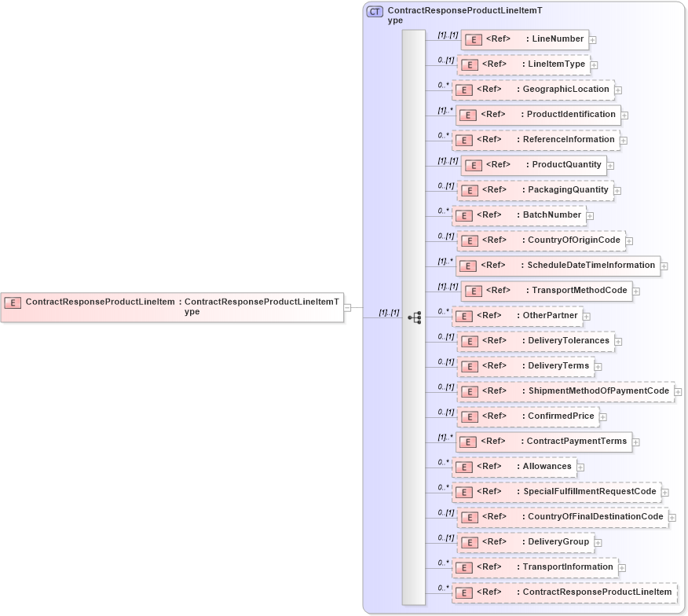
Task: Select the E icon beside Allowances
Action: pyautogui.click(x=463, y=466)
